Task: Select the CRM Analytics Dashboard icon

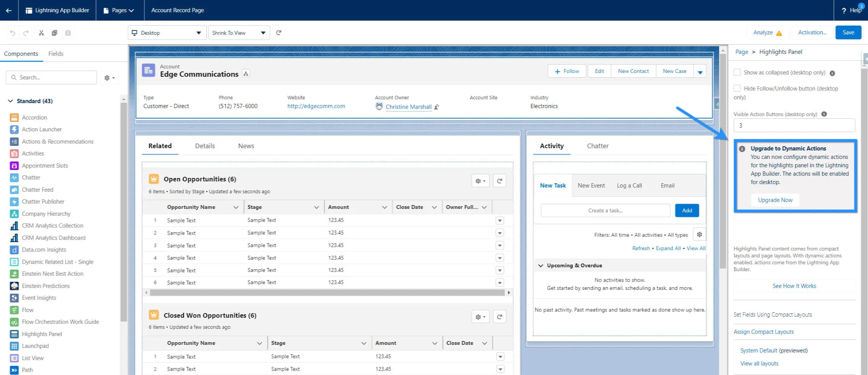Action: [x=14, y=238]
